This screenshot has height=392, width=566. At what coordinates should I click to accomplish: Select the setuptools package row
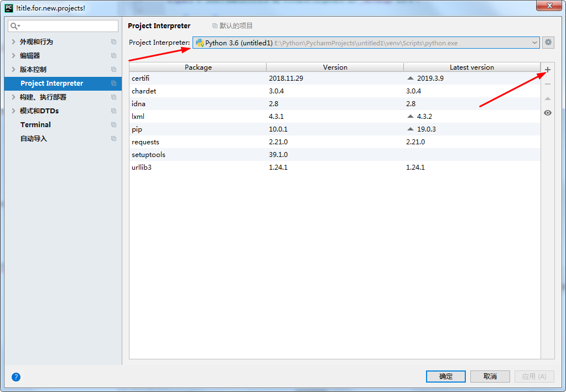point(335,154)
